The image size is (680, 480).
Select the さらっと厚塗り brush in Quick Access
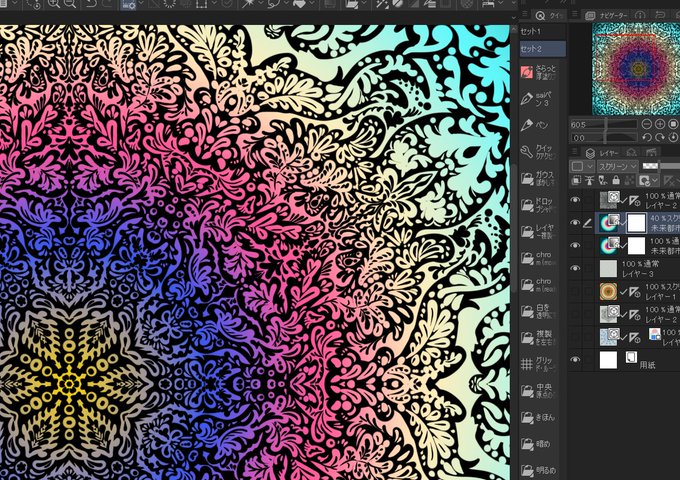[541, 72]
